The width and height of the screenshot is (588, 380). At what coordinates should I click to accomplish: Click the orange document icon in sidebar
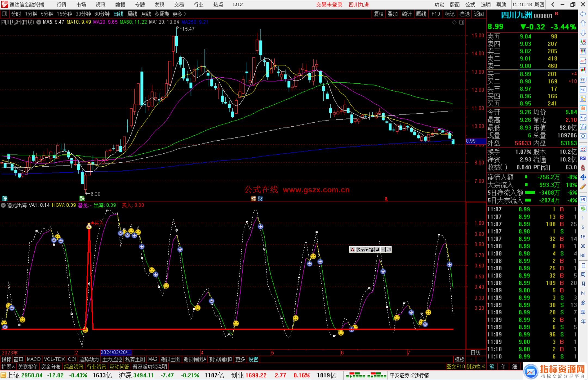(583, 108)
